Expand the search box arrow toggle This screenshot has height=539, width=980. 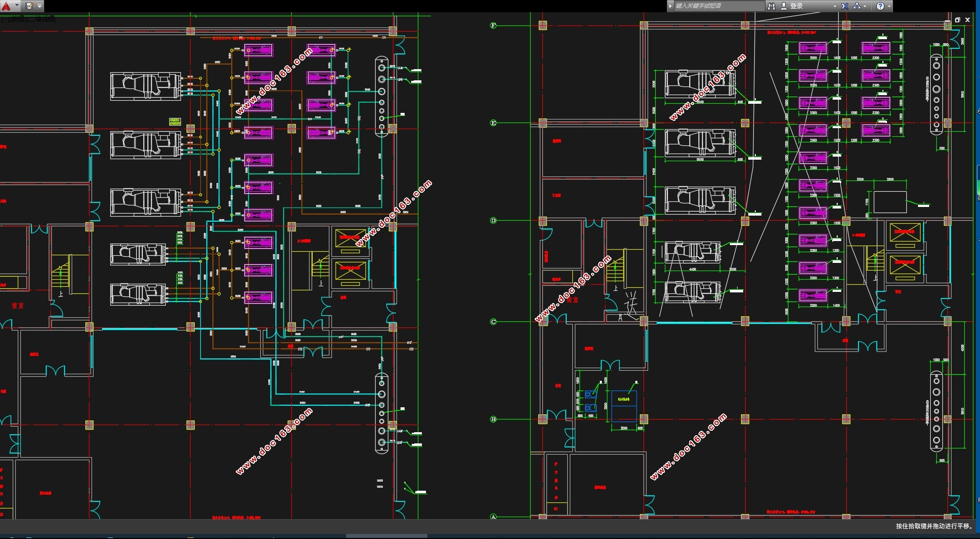click(x=670, y=6)
